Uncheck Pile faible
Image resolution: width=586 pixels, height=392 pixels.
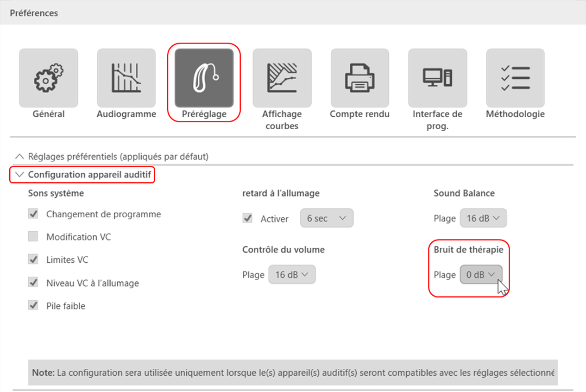pyautogui.click(x=33, y=305)
